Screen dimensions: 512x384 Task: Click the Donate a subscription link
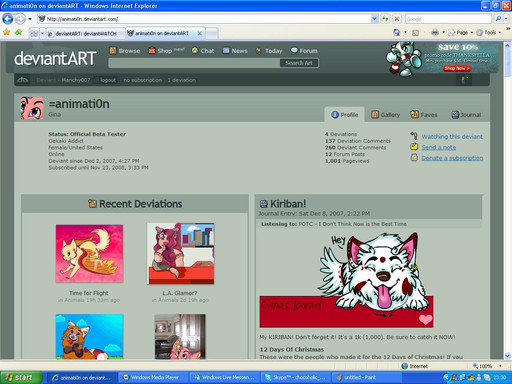[x=452, y=158]
